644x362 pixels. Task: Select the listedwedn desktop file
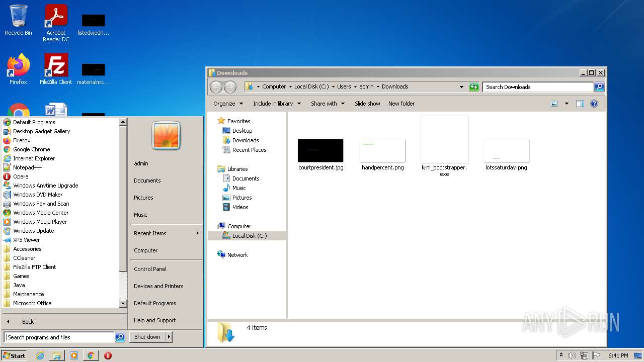click(x=93, y=25)
